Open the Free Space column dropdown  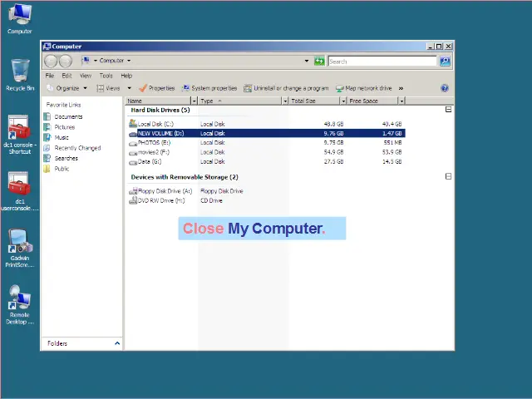click(401, 101)
